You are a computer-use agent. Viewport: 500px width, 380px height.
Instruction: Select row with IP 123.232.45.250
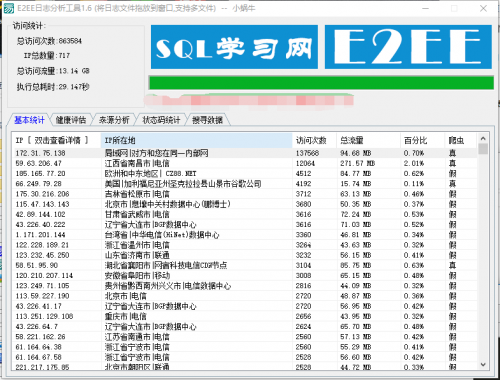coord(245,255)
